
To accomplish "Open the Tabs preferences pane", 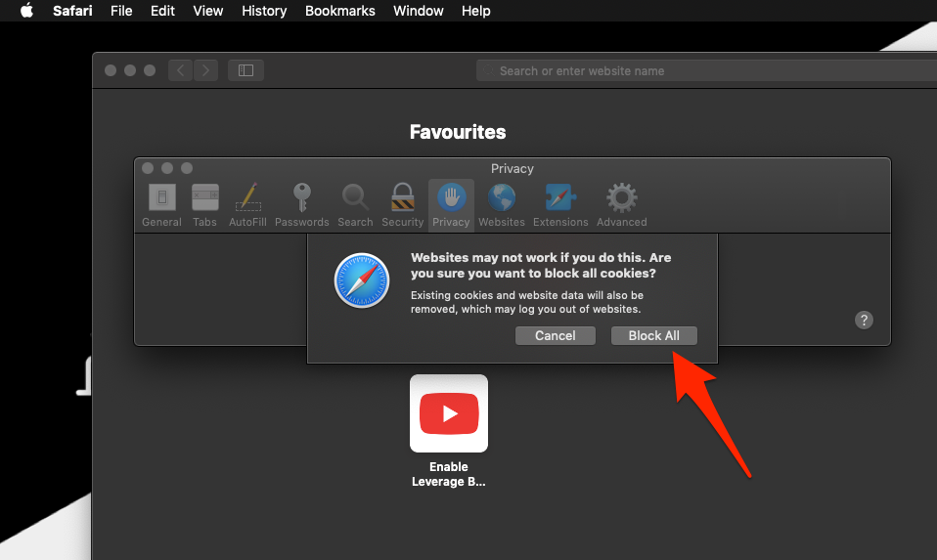I will pyautogui.click(x=205, y=204).
